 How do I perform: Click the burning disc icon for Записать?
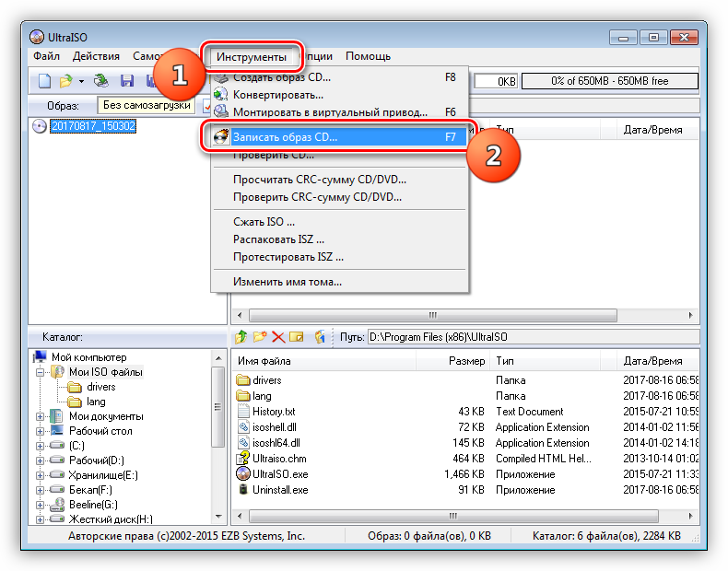tap(221, 137)
